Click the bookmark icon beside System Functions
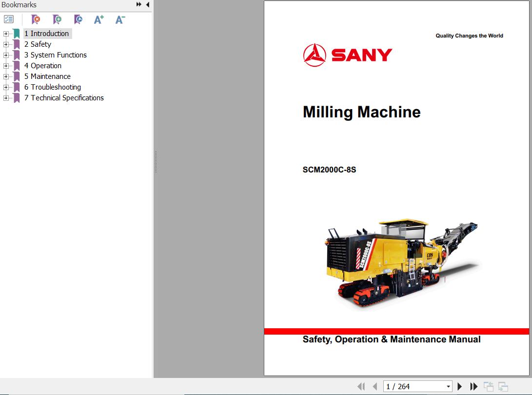Image resolution: width=532 pixels, height=395 pixels. [x=16, y=55]
